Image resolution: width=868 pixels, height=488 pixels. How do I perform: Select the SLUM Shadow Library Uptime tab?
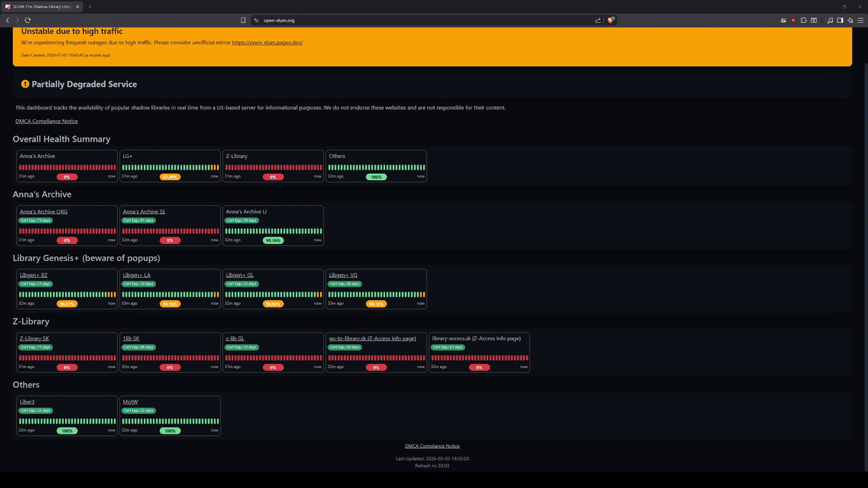41,7
